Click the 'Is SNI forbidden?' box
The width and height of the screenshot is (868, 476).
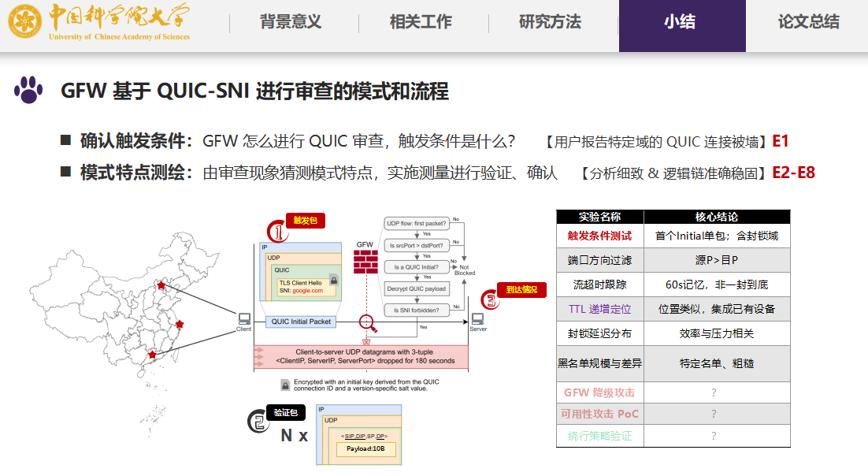click(417, 311)
